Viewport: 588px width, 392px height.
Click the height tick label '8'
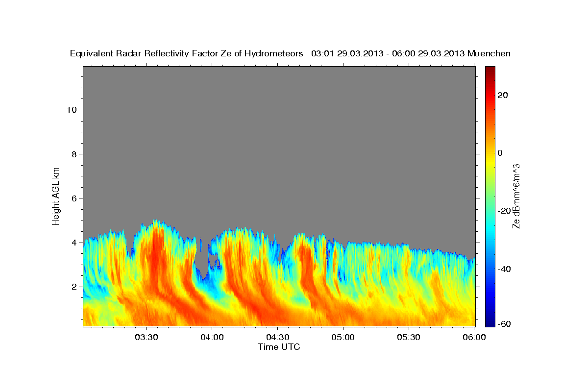pos(73,154)
